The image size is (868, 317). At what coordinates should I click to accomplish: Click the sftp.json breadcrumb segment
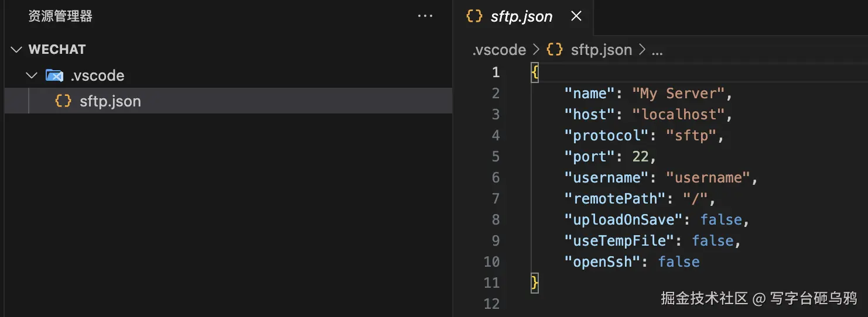coord(601,50)
